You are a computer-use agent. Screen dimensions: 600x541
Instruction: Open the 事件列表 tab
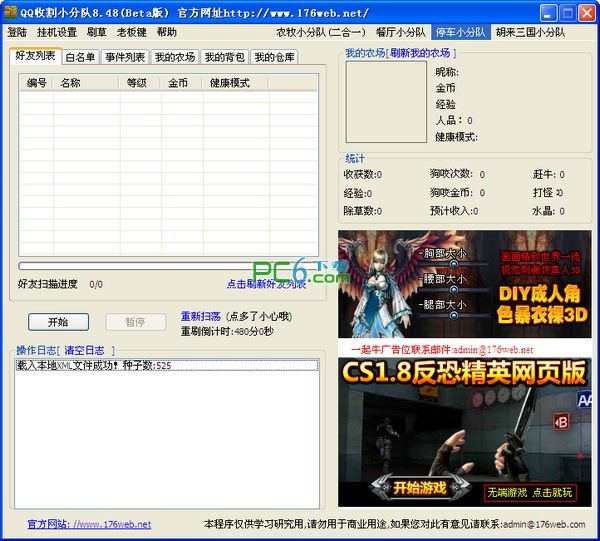125,57
